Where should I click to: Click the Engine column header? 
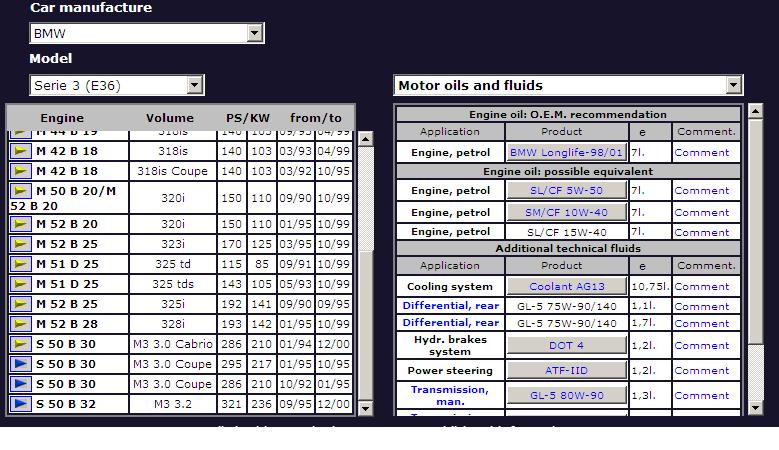point(62,118)
